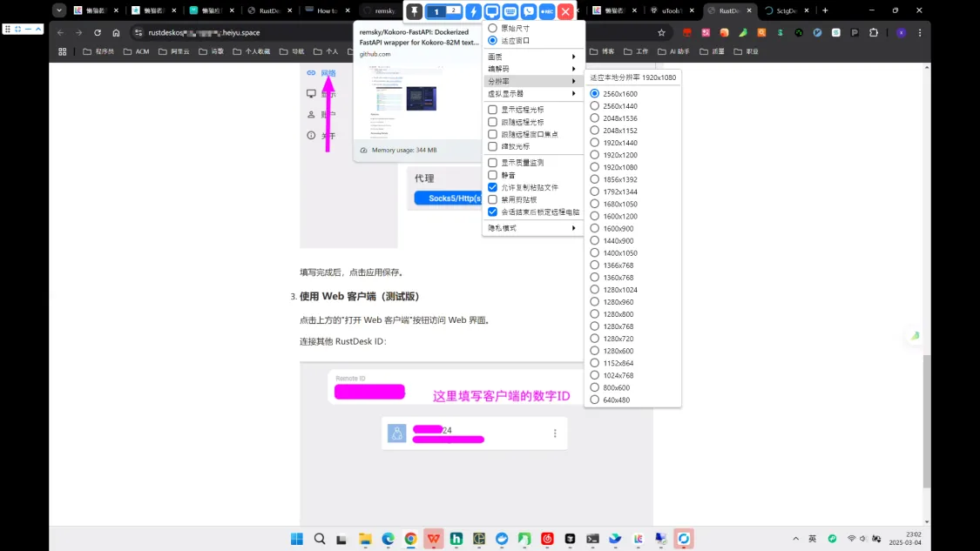Open a new browser tab
The width and height of the screenshot is (980, 551).
tap(825, 10)
